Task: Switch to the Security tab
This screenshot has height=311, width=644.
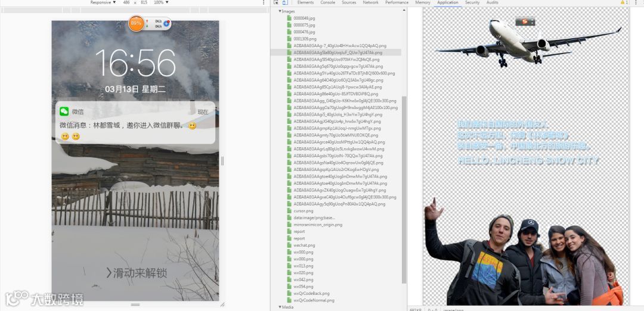Action: [472, 2]
